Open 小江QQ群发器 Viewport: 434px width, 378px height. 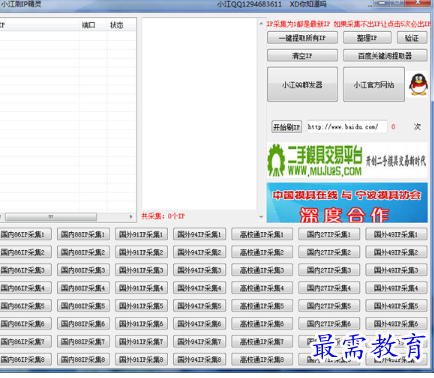pyautogui.click(x=302, y=84)
